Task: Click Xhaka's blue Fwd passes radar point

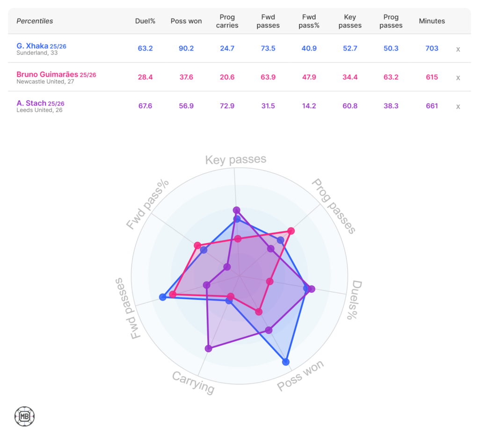Action: click(x=163, y=296)
